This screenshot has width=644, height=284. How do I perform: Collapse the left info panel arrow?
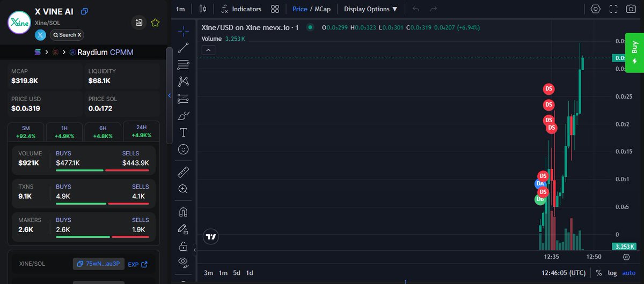tap(170, 96)
